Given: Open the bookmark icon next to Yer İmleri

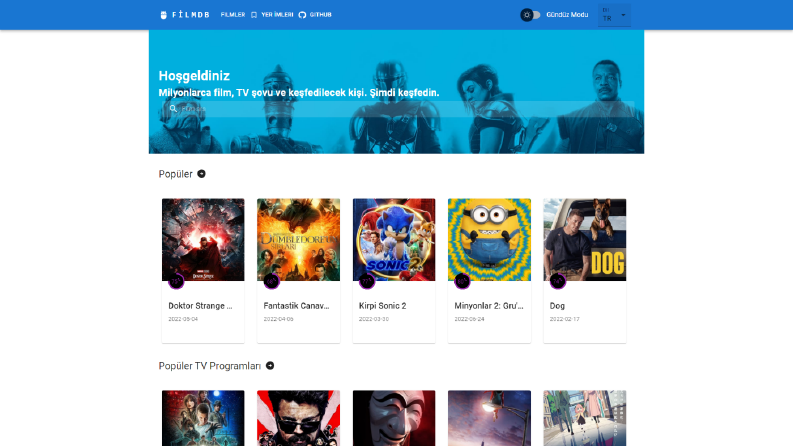Looking at the screenshot, I should (254, 15).
